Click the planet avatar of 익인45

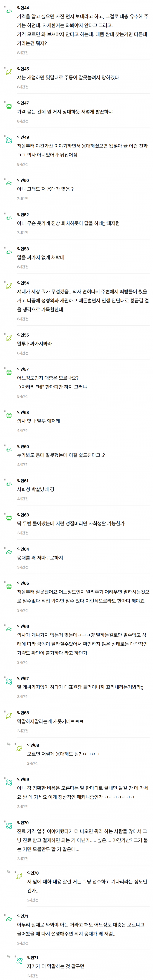pyautogui.click(x=9, y=72)
